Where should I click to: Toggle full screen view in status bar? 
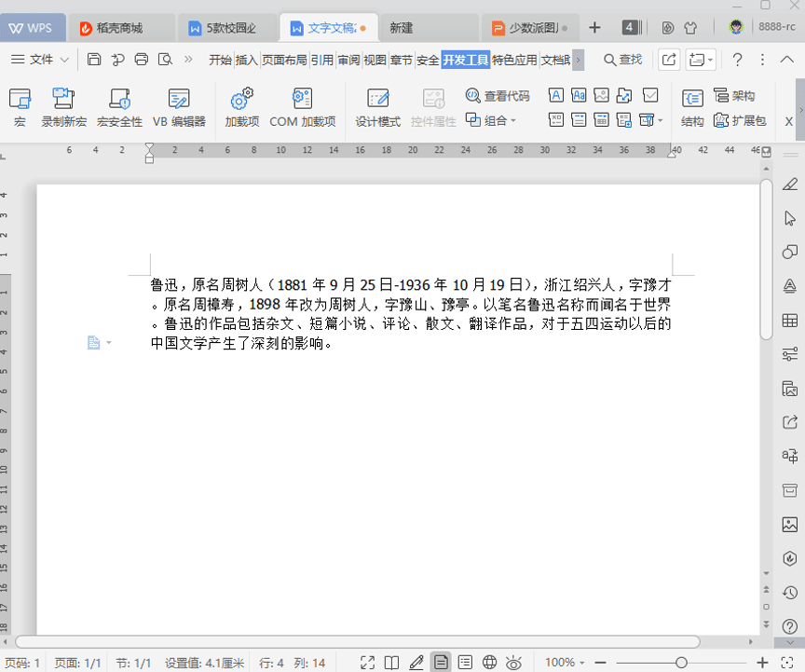click(367, 663)
